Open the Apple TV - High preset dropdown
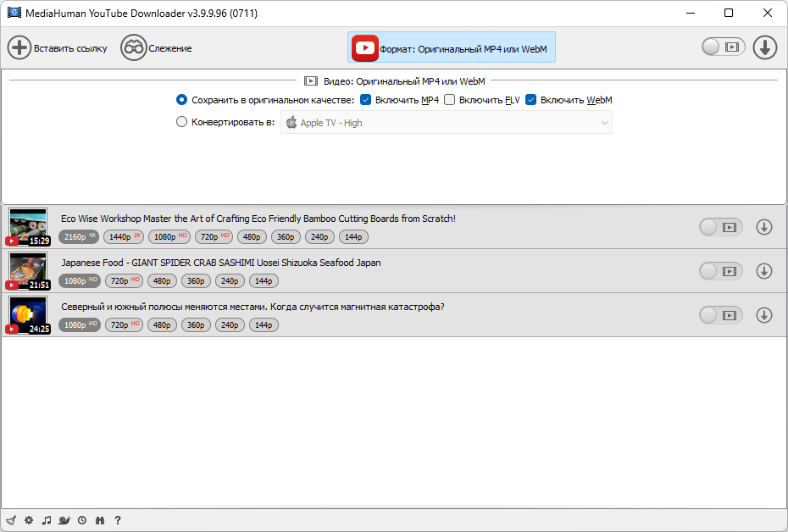 [447, 123]
